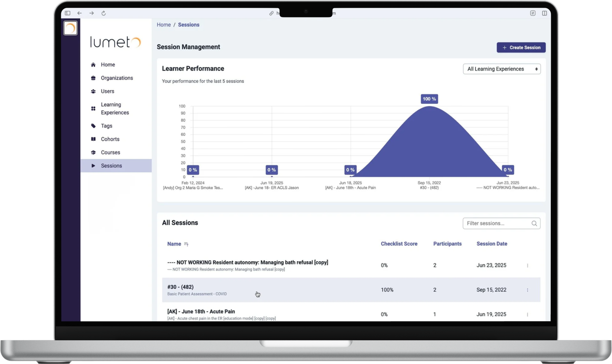Sort by the Checklist Score column header
This screenshot has width=612, height=364.
point(399,244)
